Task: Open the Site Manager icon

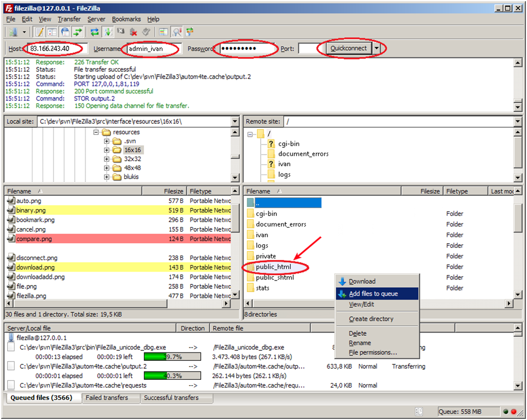Action: tap(13, 32)
